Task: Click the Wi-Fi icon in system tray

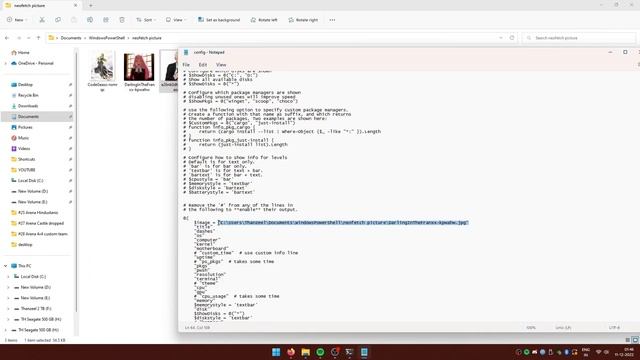Action: click(598, 352)
